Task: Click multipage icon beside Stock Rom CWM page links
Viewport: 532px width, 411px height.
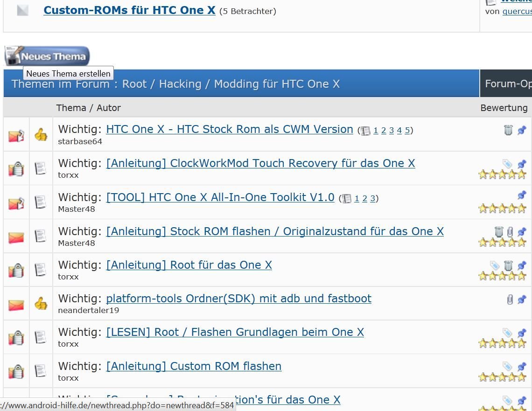Action: click(x=365, y=131)
